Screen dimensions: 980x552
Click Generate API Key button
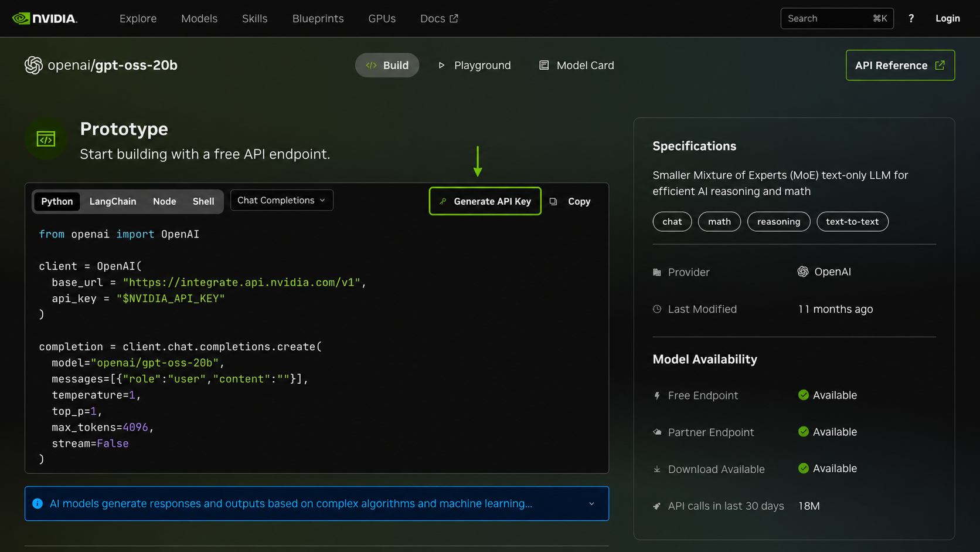485,201
